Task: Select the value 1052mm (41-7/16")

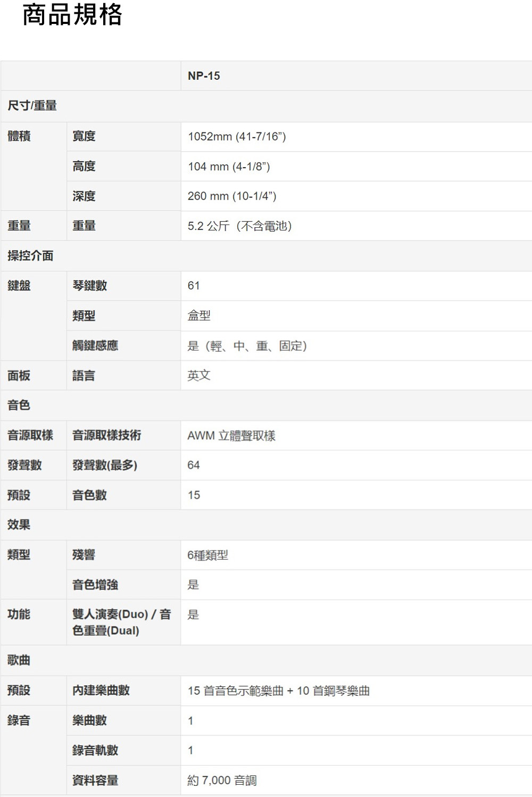Action: coord(237,137)
